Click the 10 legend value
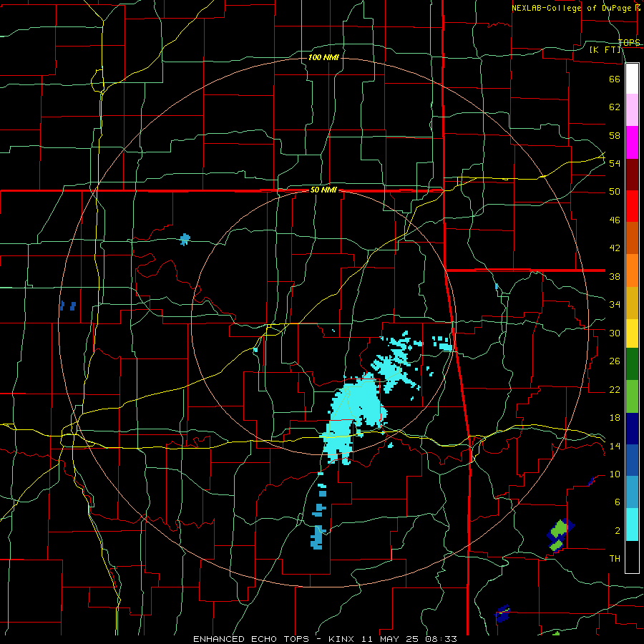The image size is (644, 644). pyautogui.click(x=615, y=474)
